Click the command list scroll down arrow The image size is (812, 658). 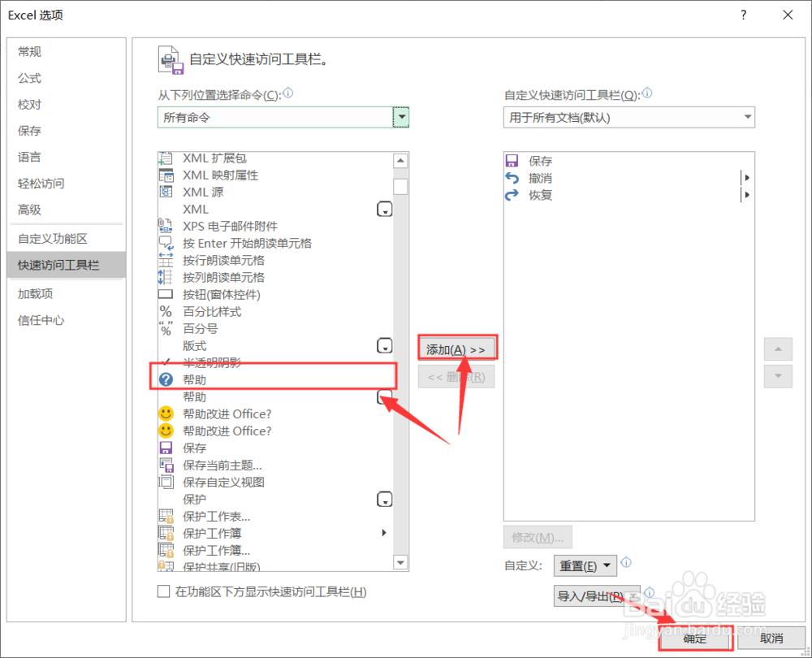tap(400, 562)
